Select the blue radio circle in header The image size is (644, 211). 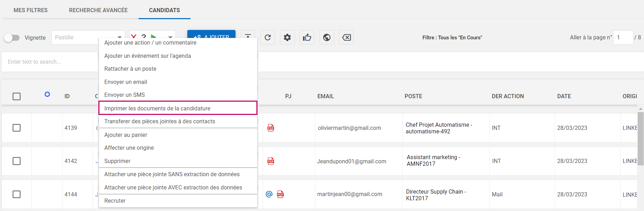47,94
